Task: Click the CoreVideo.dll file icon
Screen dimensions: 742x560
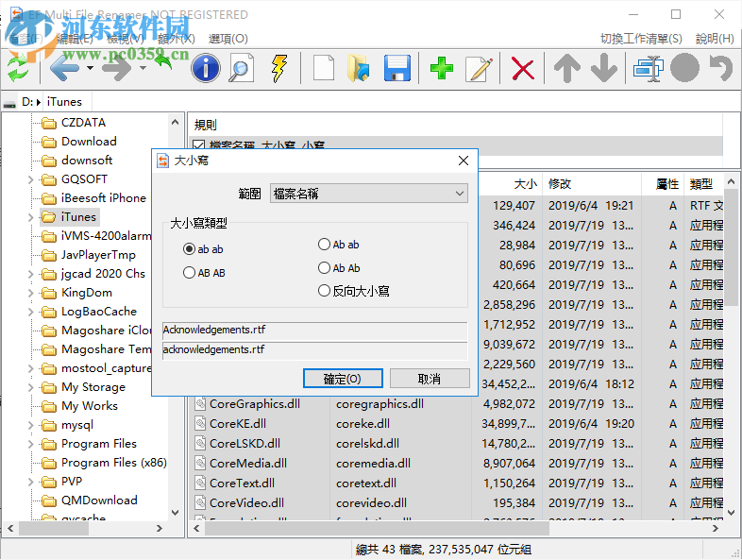Action: (200, 502)
